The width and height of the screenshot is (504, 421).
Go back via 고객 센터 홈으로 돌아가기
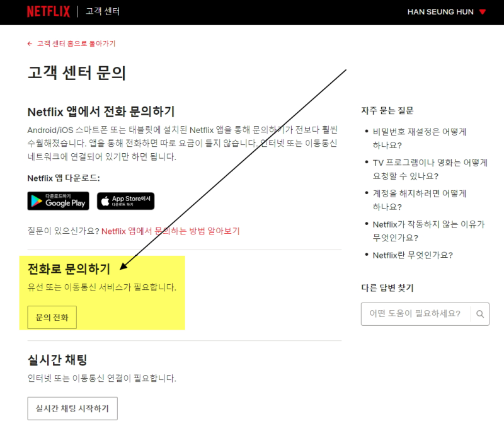tap(76, 43)
